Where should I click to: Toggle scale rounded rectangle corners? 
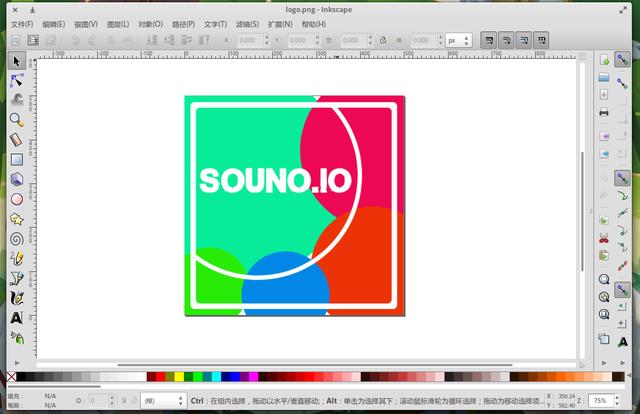(x=506, y=40)
